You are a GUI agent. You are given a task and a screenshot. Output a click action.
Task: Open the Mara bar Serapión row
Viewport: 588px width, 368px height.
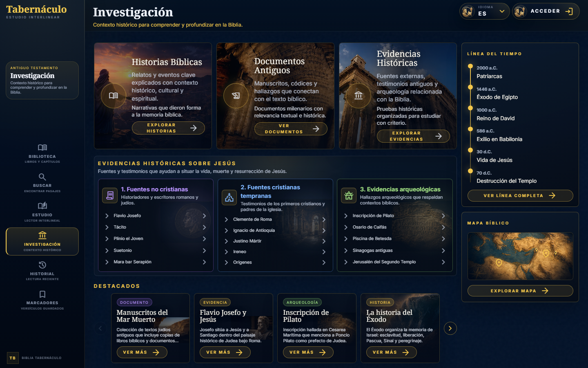[x=156, y=262]
